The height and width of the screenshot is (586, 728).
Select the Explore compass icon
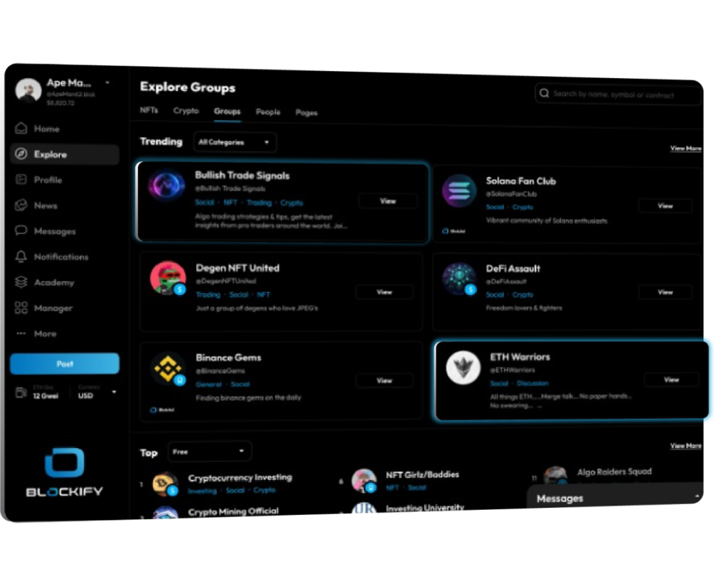21,154
